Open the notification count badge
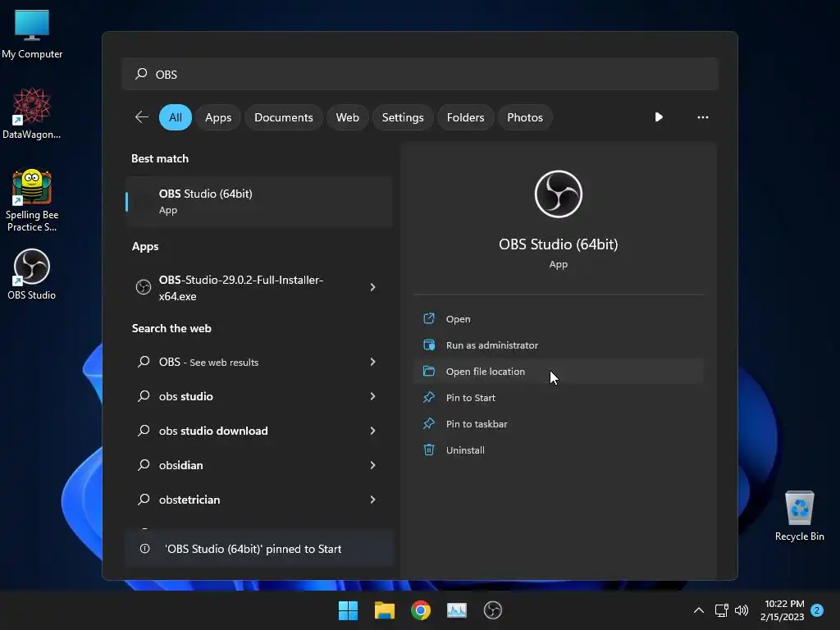This screenshot has width=840, height=630. pos(816,610)
